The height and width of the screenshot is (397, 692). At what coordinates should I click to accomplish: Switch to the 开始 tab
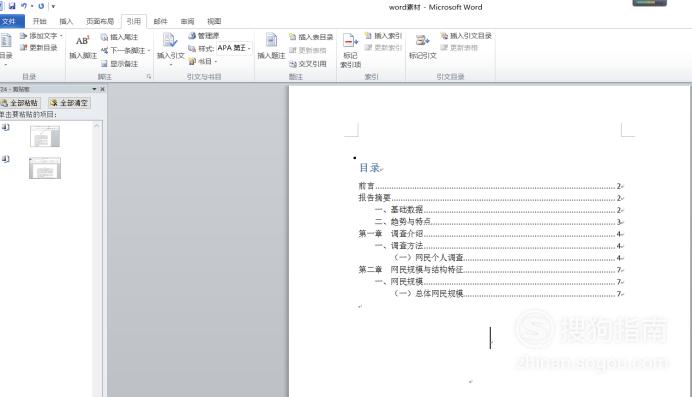(40, 21)
